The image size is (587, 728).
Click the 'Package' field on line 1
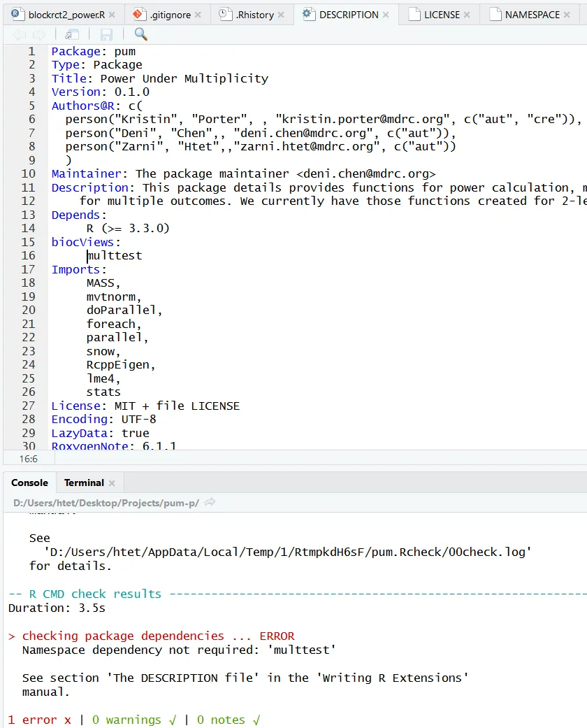pos(75,51)
